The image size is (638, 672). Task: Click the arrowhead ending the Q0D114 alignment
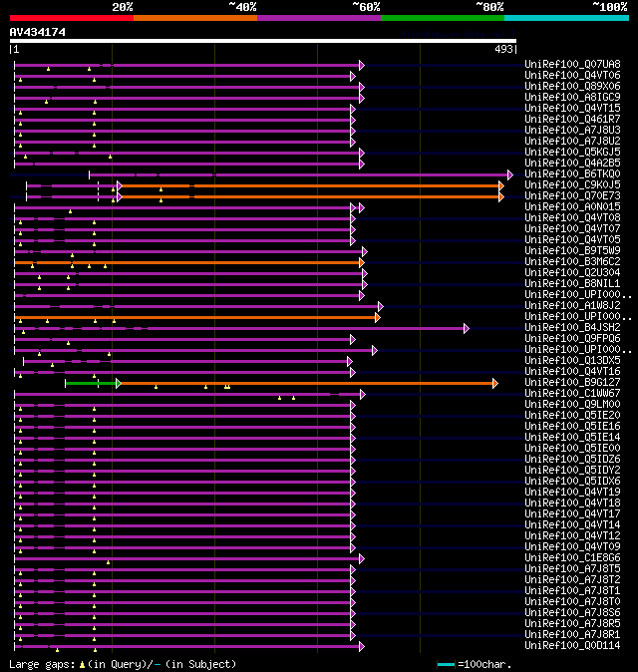362,647
